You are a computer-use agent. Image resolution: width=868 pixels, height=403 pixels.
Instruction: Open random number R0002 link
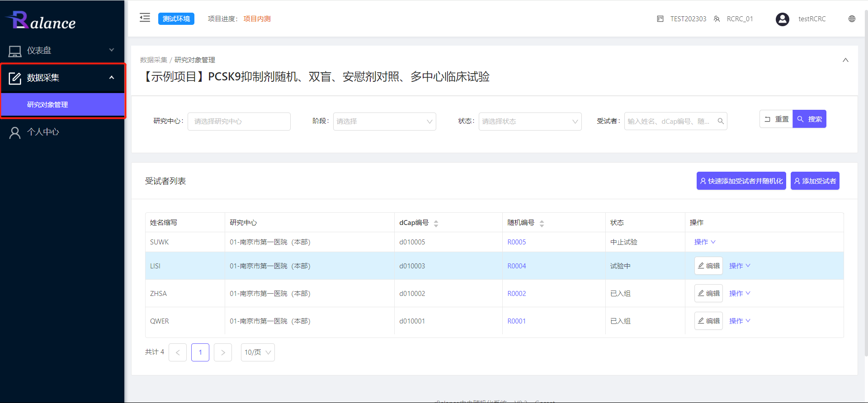click(517, 294)
